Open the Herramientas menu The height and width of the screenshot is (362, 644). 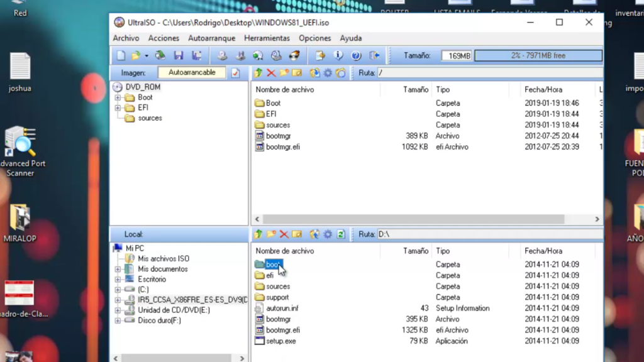tap(267, 38)
